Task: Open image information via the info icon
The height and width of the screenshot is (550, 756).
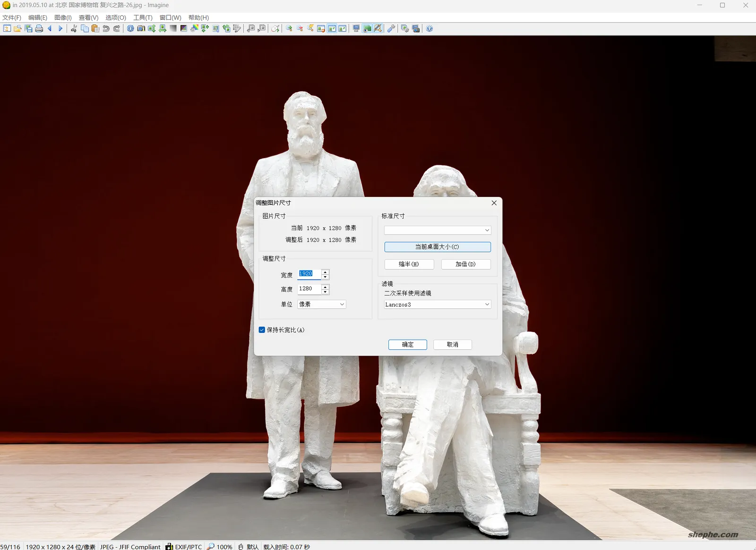Action: click(130, 28)
